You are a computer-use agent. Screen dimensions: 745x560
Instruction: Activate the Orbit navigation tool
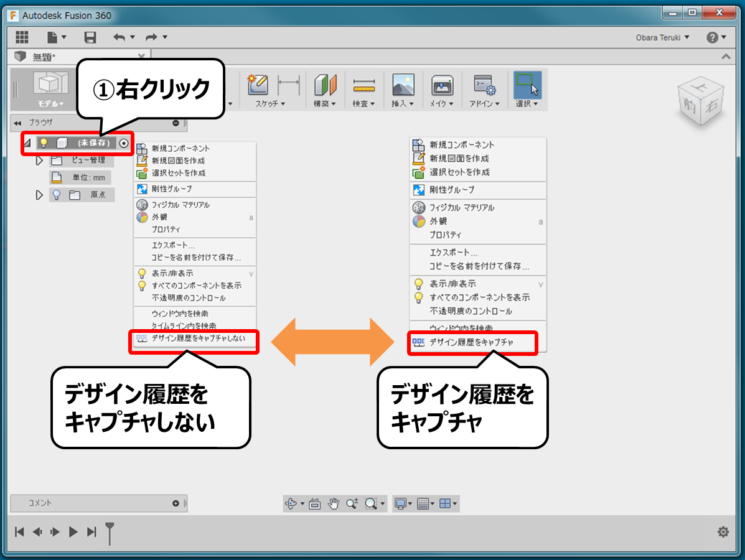(291, 503)
